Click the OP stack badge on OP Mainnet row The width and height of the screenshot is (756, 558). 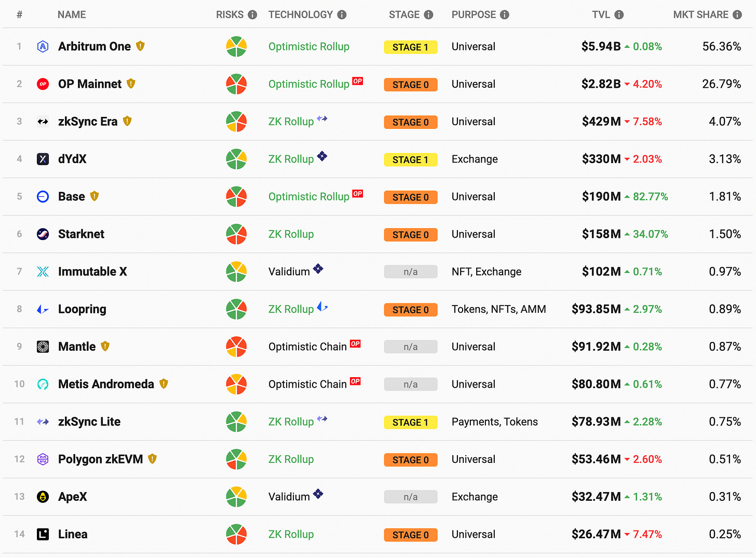coord(358,81)
